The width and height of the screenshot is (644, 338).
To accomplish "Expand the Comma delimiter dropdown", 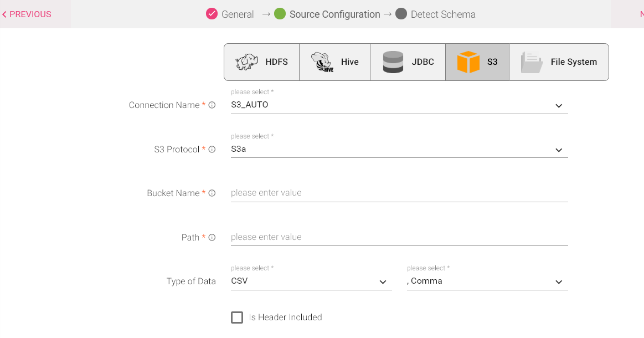I will pyautogui.click(x=558, y=282).
